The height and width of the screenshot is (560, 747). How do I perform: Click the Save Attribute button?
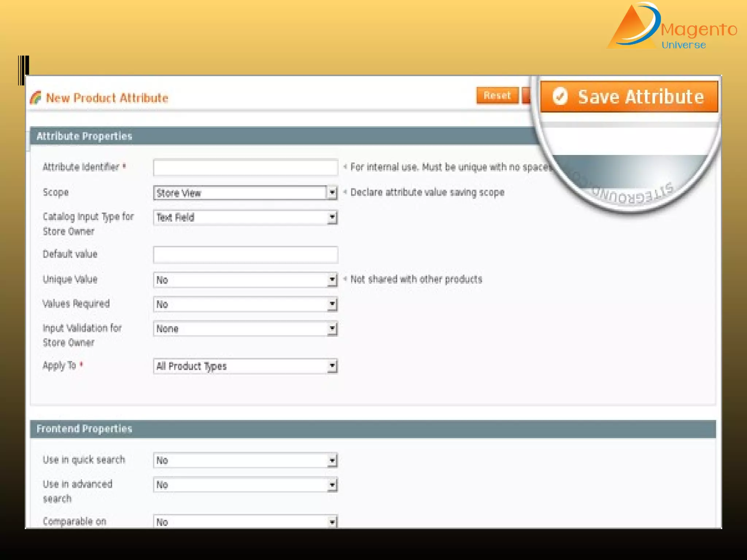629,97
